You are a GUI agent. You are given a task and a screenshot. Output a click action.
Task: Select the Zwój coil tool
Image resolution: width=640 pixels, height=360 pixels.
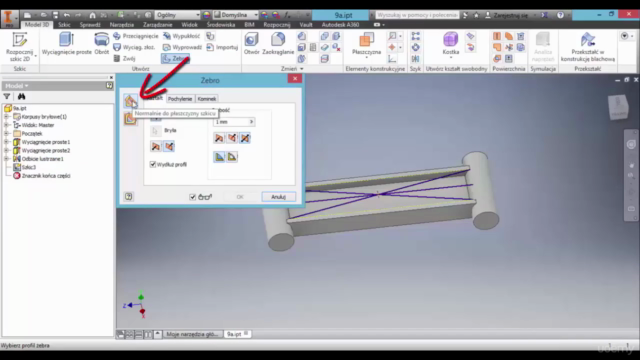pos(124,58)
